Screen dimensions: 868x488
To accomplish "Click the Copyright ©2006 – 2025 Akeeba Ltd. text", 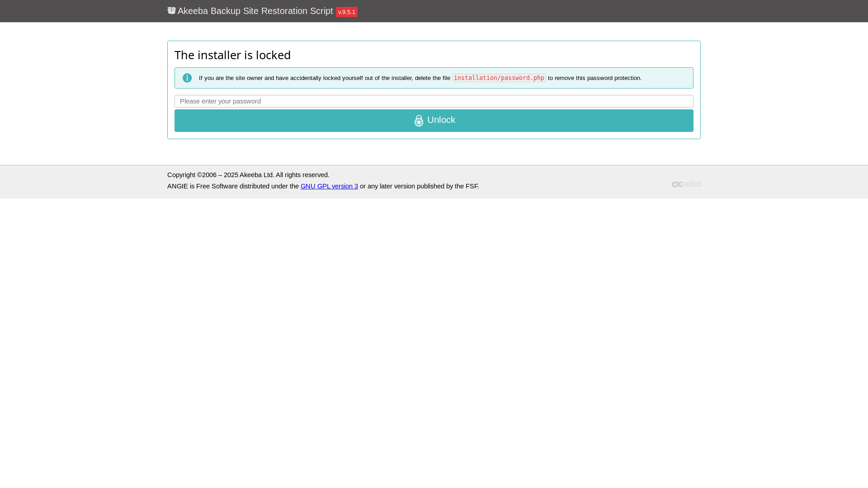I will click(x=248, y=175).
